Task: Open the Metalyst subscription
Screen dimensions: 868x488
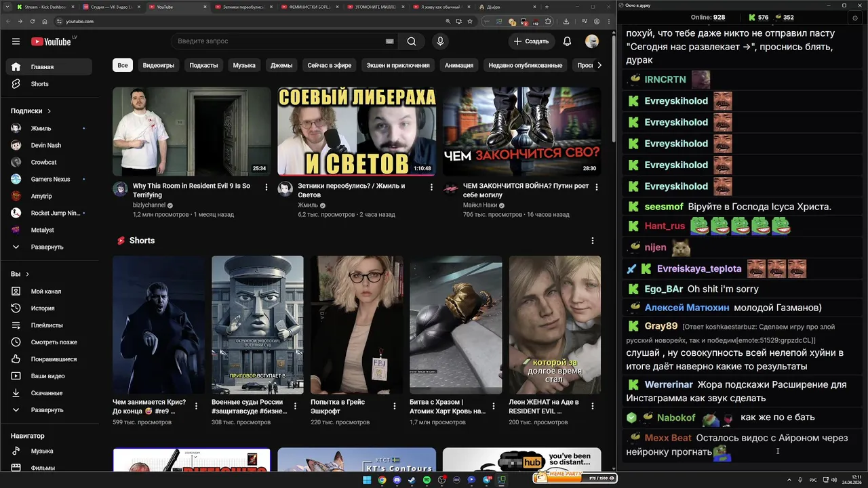Action: tap(49, 230)
